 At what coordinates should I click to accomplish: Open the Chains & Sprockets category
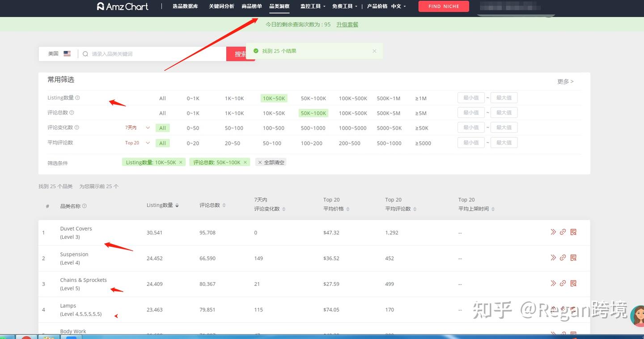click(x=84, y=280)
